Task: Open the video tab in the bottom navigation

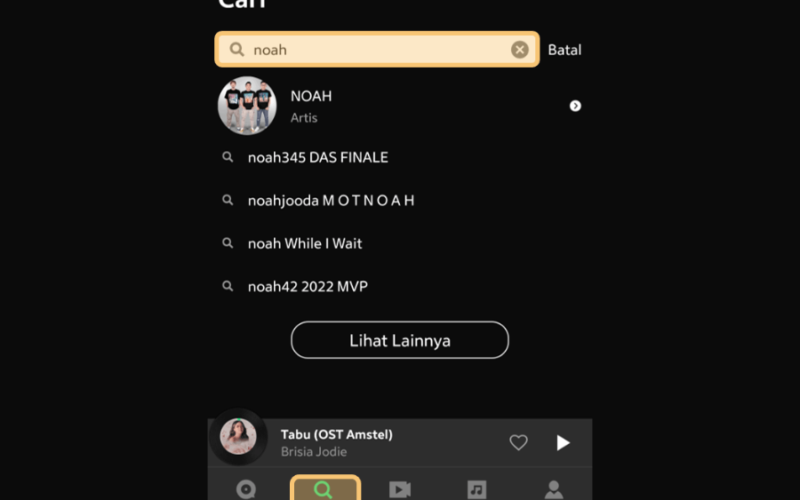Action: [400, 489]
